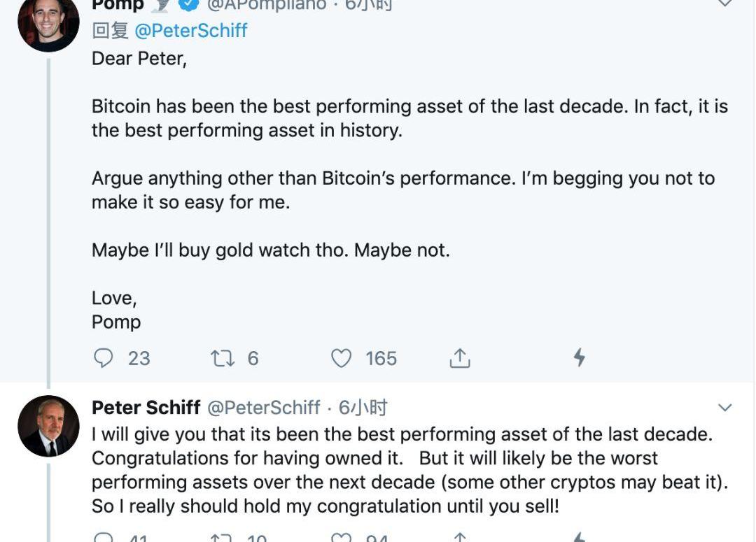Open @APompliano handle link
The height and width of the screenshot is (542, 756).
point(267,5)
